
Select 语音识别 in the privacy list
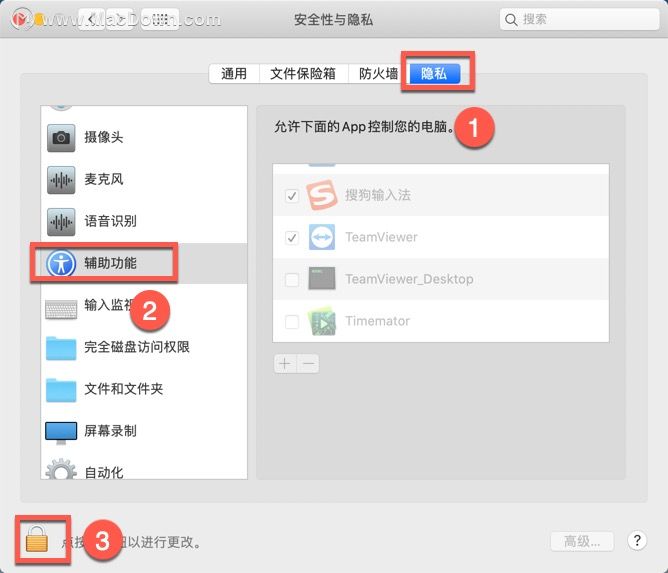(144, 222)
